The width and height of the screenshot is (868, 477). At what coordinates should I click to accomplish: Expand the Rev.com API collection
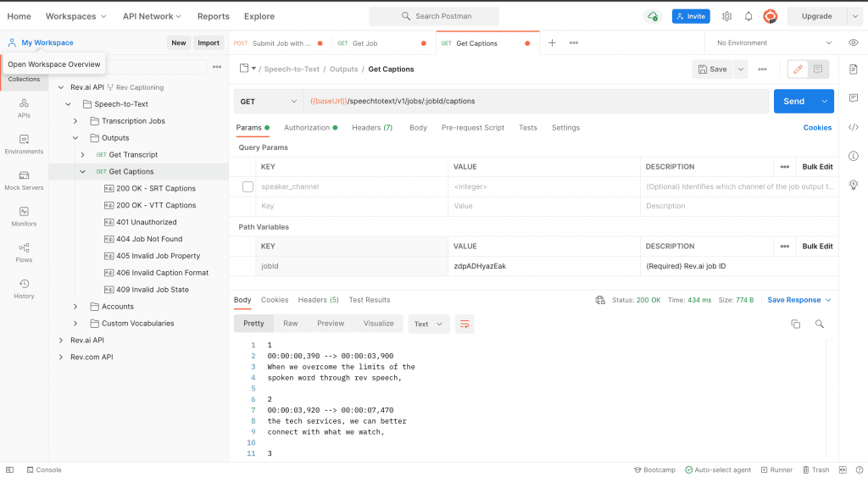pos(61,357)
